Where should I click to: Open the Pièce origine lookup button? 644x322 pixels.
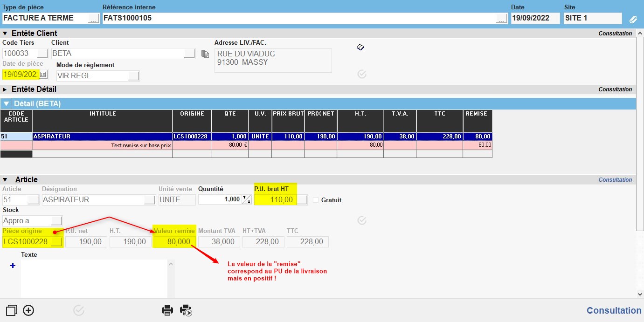(x=56, y=242)
